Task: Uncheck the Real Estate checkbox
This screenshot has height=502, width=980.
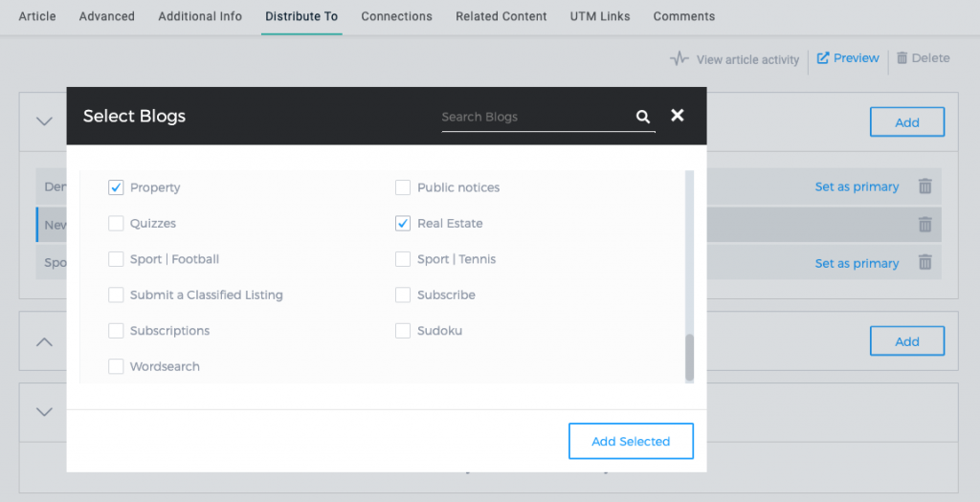Action: point(403,223)
